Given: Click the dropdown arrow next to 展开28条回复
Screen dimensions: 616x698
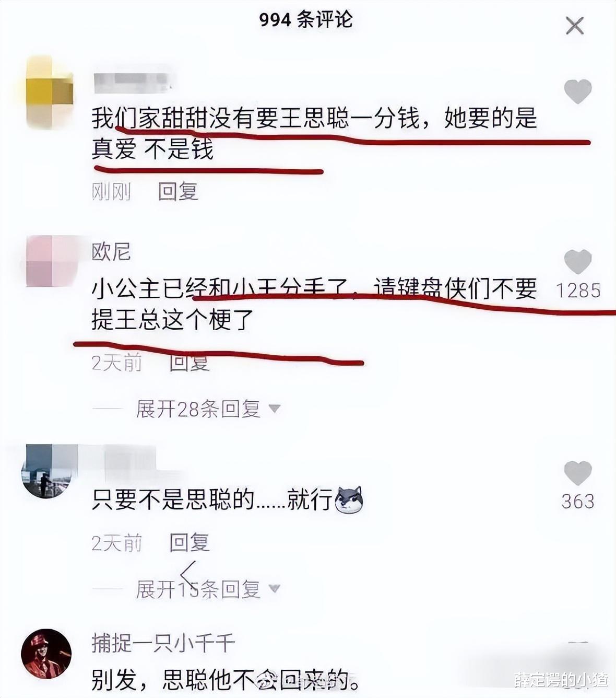Looking at the screenshot, I should (x=275, y=409).
